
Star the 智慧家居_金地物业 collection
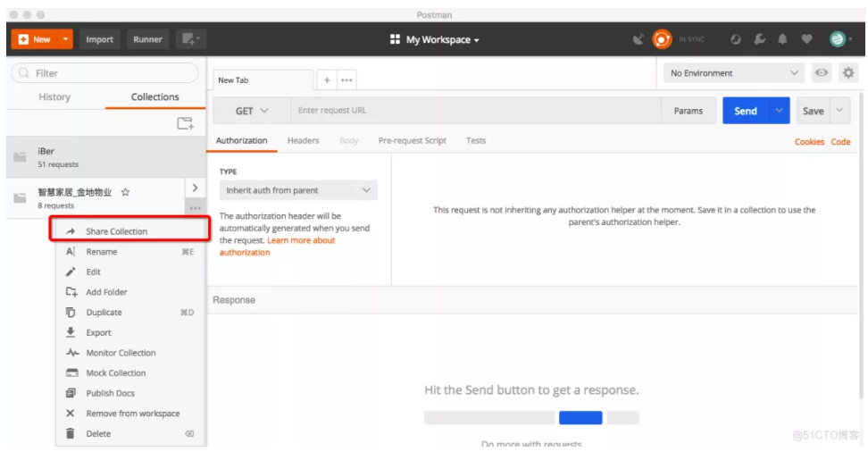125,192
